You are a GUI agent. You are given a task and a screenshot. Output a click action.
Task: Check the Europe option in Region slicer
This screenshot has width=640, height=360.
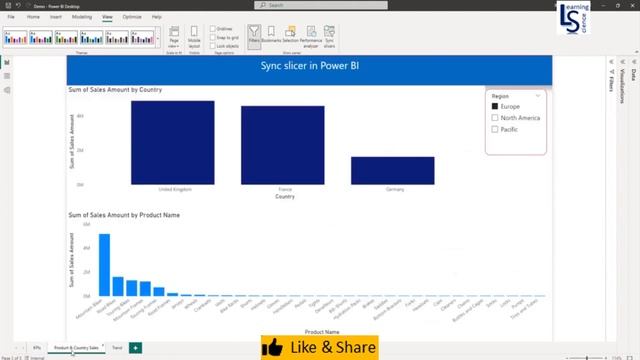point(495,106)
